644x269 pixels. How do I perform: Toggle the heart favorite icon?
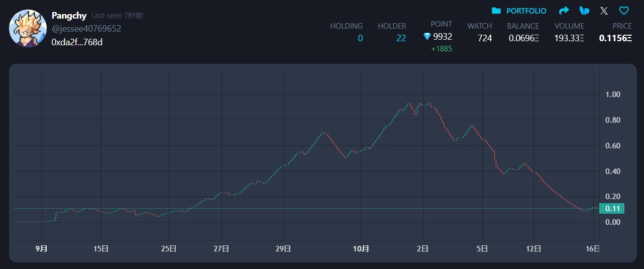pos(624,11)
